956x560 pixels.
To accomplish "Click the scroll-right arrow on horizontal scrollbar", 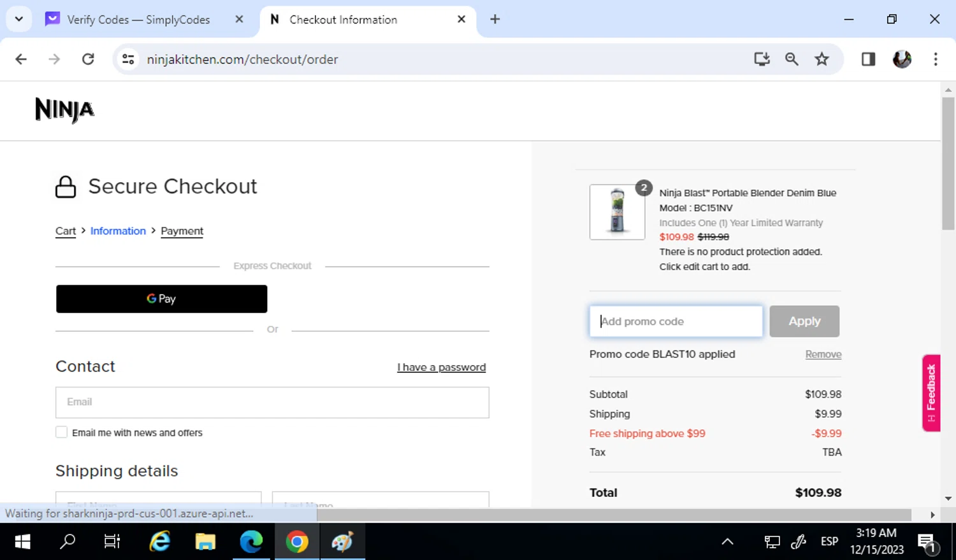I will click(932, 515).
